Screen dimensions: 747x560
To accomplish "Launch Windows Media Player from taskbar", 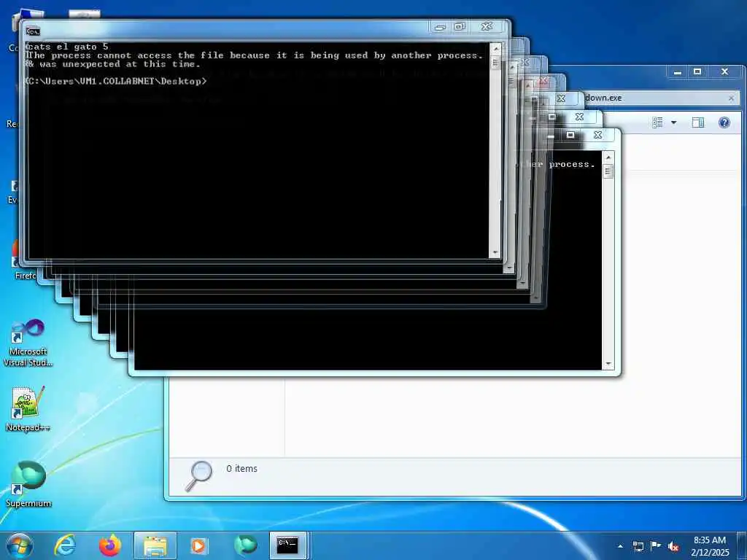I will click(x=198, y=545).
